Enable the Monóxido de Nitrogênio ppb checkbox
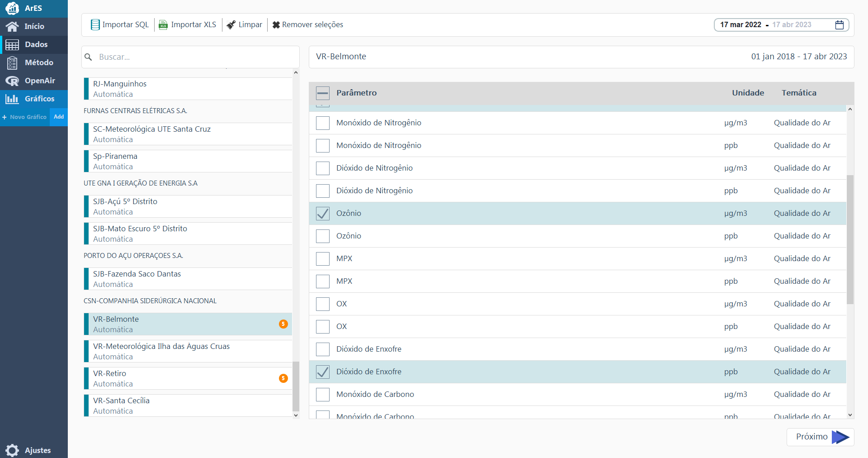The image size is (868, 458). pyautogui.click(x=322, y=145)
